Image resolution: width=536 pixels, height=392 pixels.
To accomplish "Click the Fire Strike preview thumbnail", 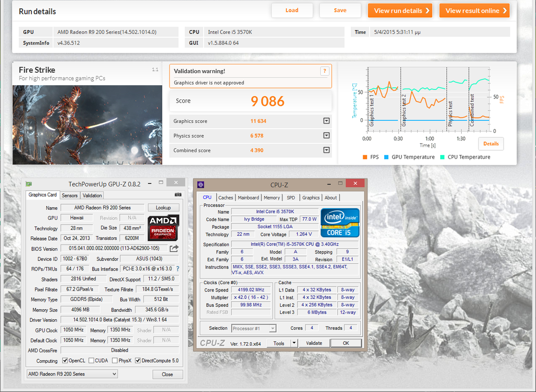I will point(87,125).
